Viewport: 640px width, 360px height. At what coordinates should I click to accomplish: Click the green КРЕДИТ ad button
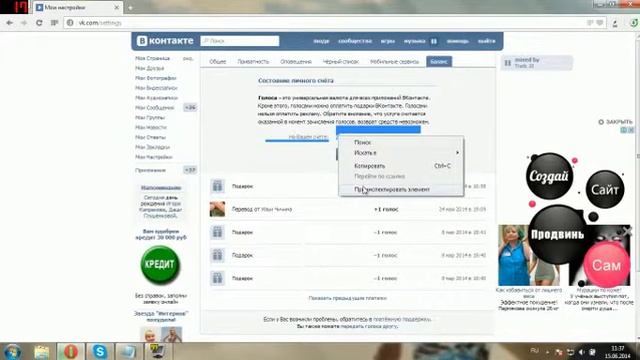pyautogui.click(x=160, y=264)
